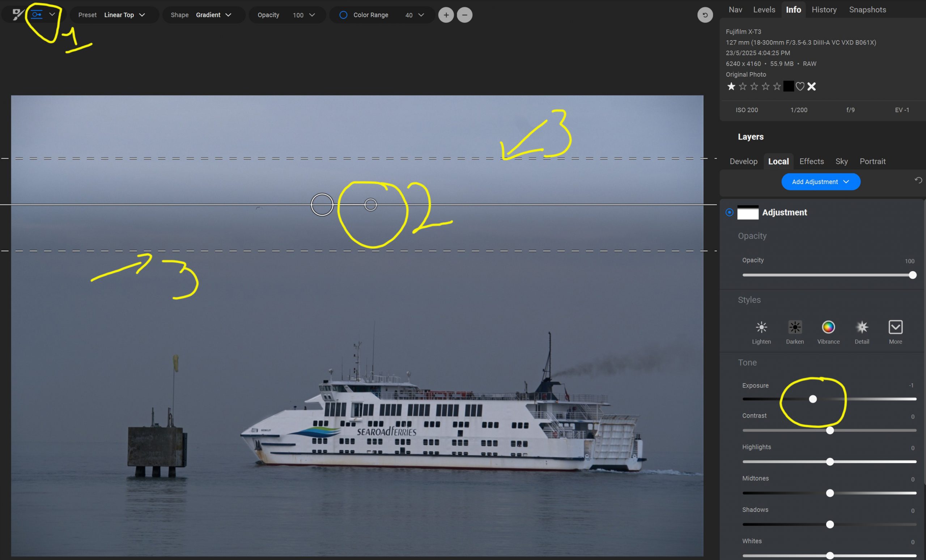
Task: Click the Add Adjustment button
Action: coord(820,182)
